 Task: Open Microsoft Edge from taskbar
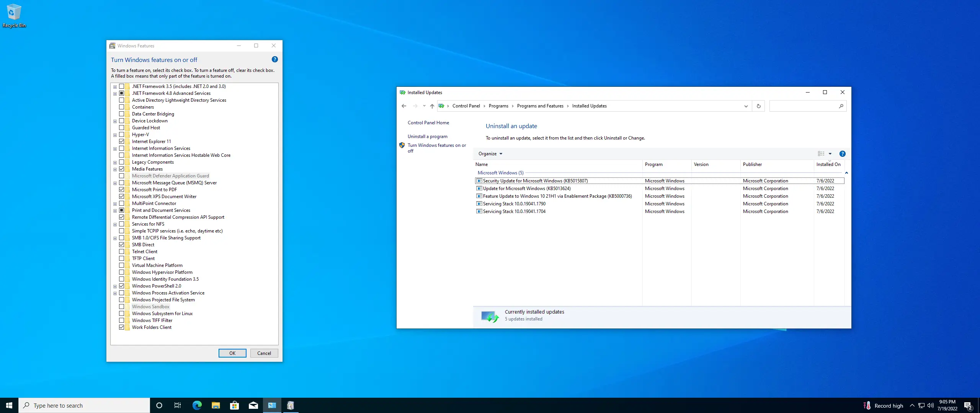(197, 405)
